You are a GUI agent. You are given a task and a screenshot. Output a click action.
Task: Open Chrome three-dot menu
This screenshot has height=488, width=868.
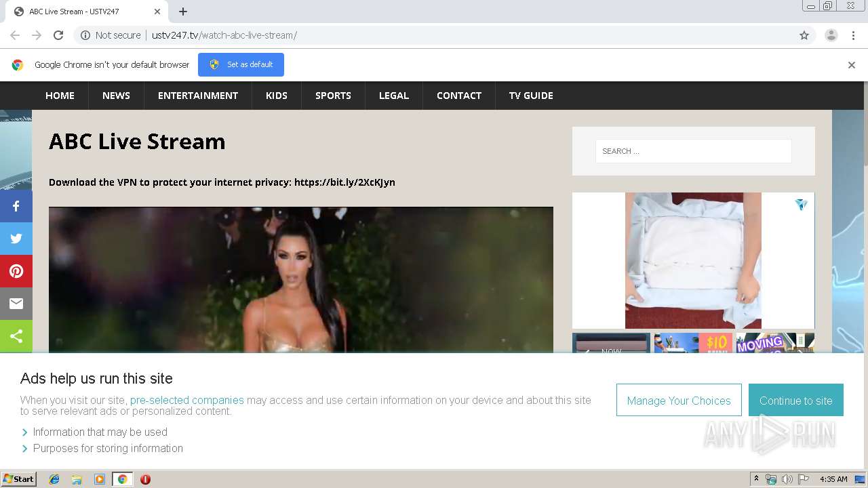[853, 35]
